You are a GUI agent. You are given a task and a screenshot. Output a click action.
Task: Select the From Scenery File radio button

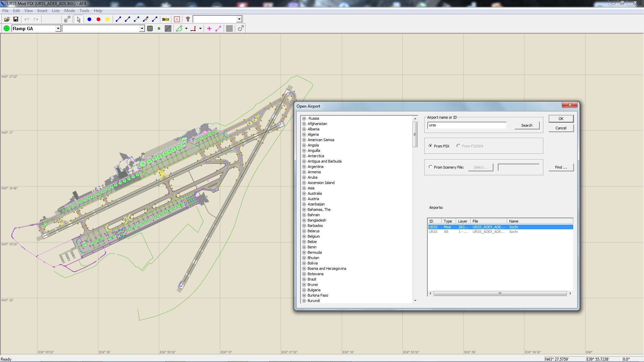point(431,167)
